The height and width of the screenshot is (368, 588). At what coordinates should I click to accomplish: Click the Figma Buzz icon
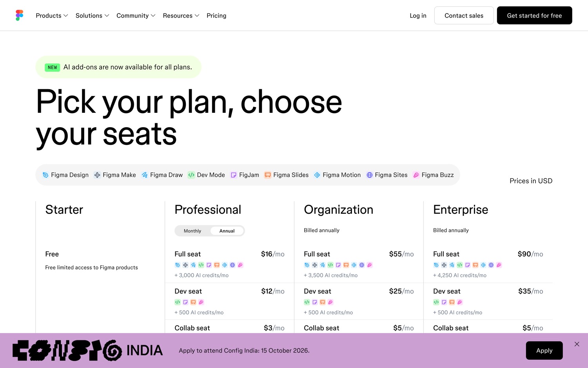tap(416, 175)
